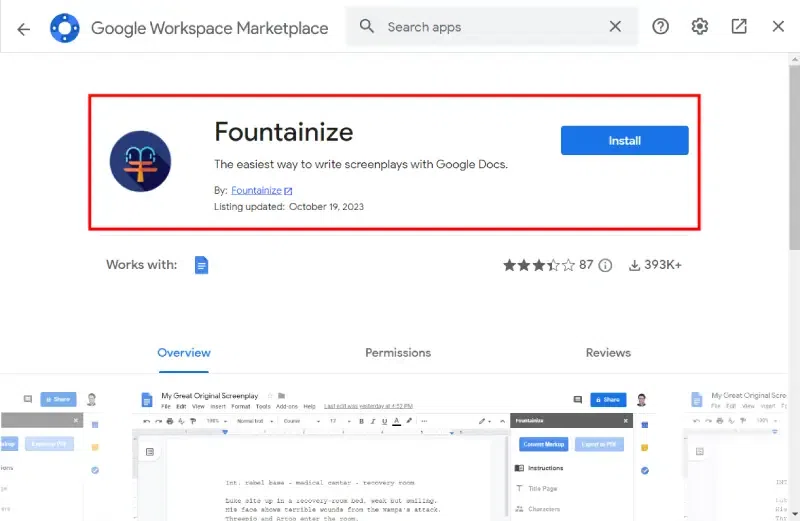Viewport: 800px width, 521px height.
Task: Click the external link icon beside Fountainize
Action: click(288, 191)
